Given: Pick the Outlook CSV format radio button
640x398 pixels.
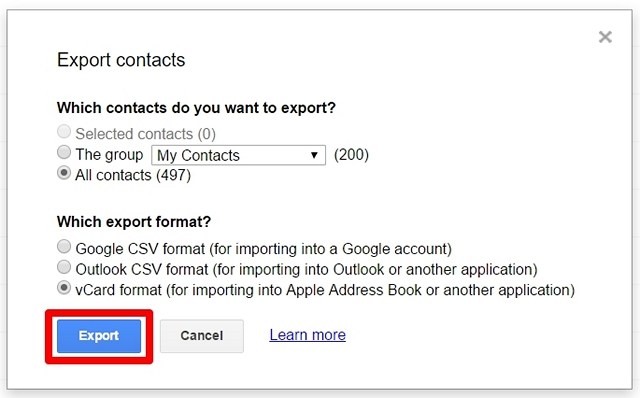Looking at the screenshot, I should (x=64, y=267).
